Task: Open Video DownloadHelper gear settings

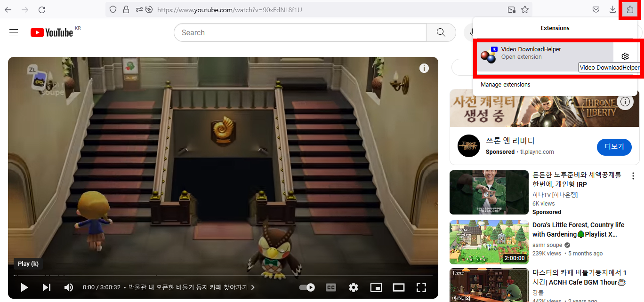Action: [x=625, y=56]
